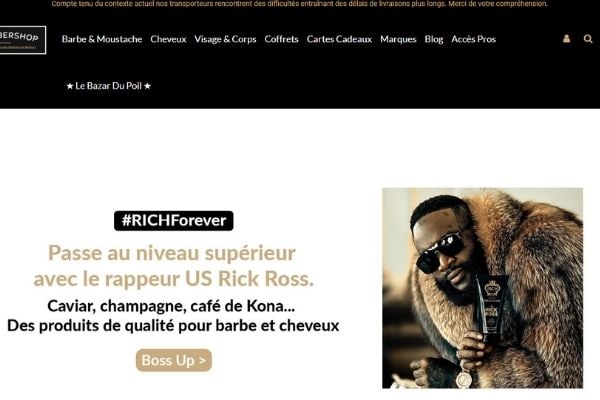The height and width of the screenshot is (400, 600).
Task: Open Accès Pros link
Action: [473, 39]
